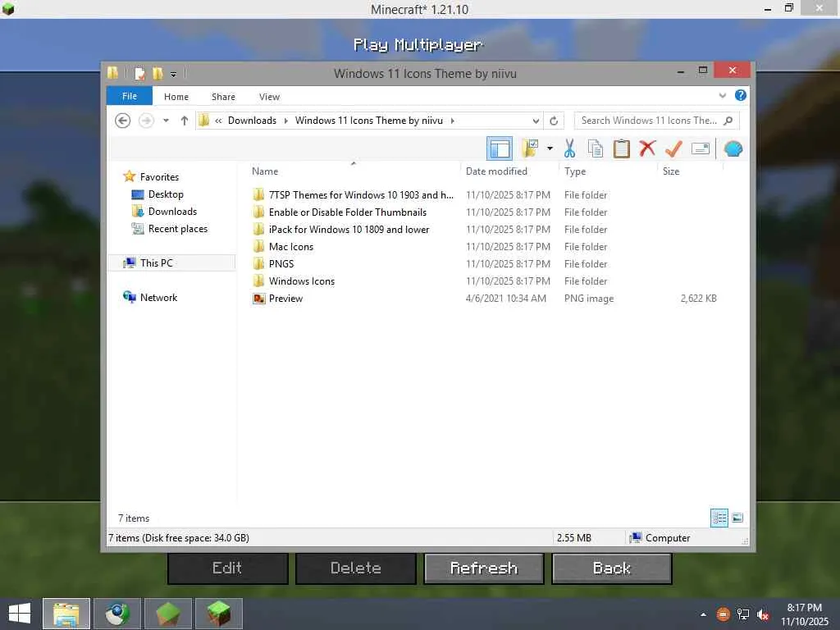
Task: Sort by the Name column header
Action: [x=265, y=171]
